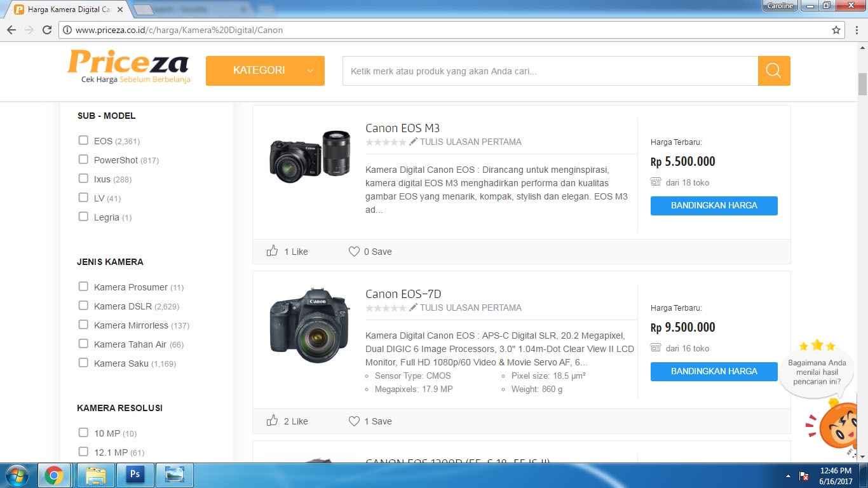Image resolution: width=868 pixels, height=488 pixels.
Task: Tick the Kamera Mirrorless checkbox
Action: 83,325
